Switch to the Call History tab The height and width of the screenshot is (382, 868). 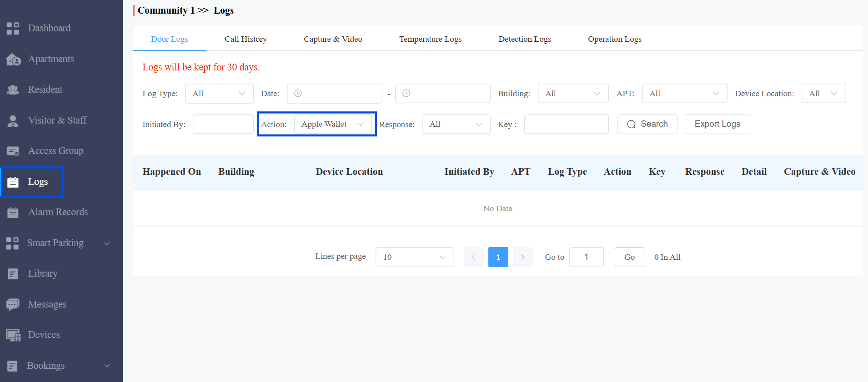pos(246,39)
